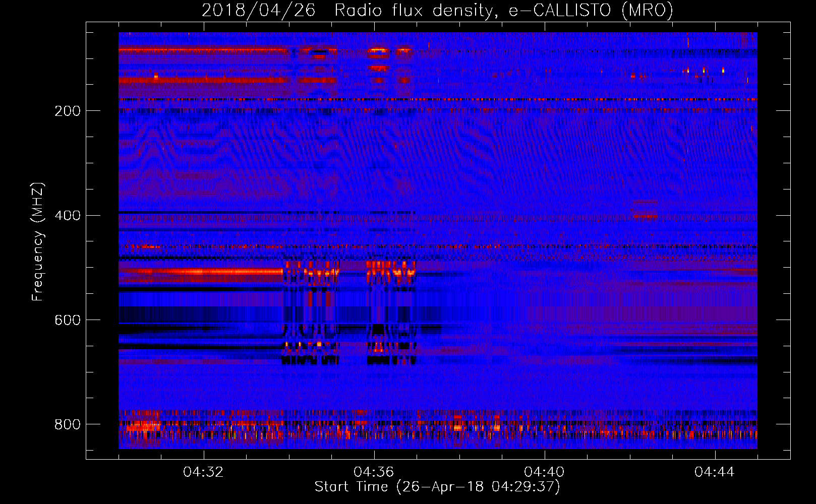Click the plot title '2018/04/26 Radio flux density, e-CALLISTO (MRO)'

(x=437, y=11)
